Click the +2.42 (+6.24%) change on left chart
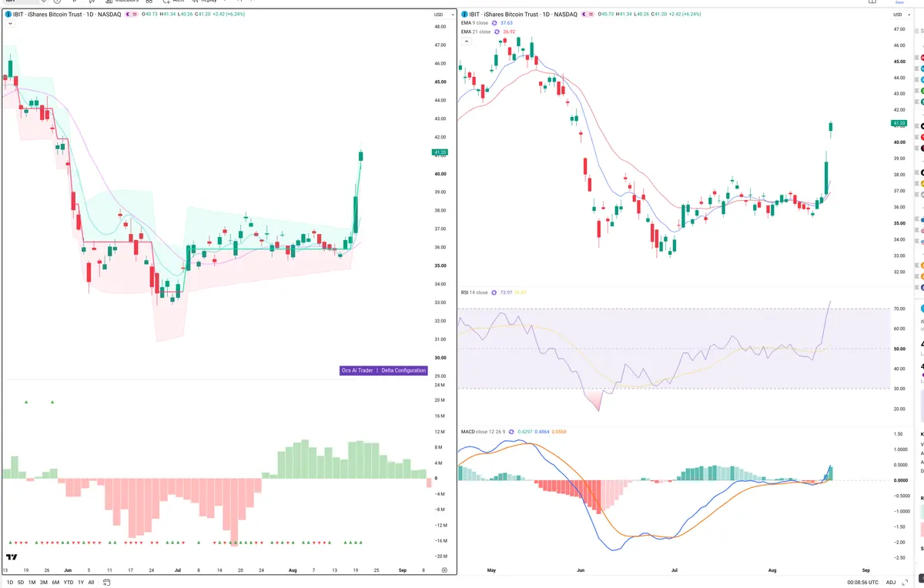Image resolution: width=924 pixels, height=588 pixels. 230,15
